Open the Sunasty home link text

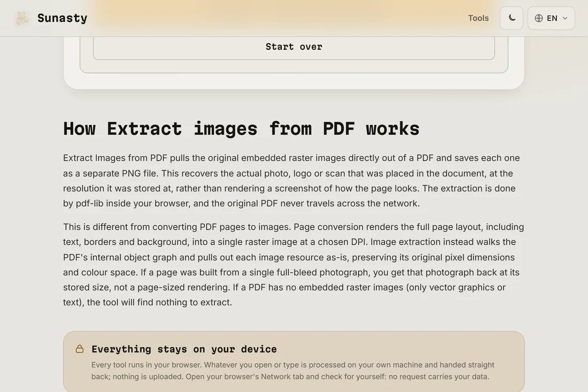[x=62, y=18]
